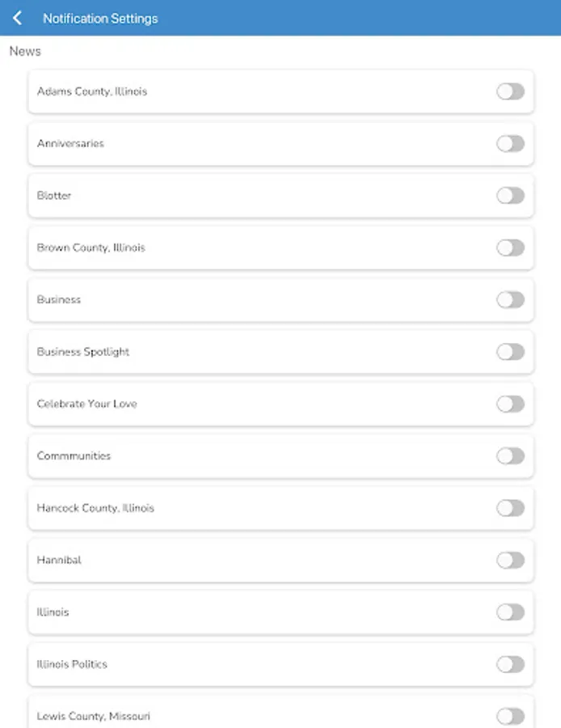The width and height of the screenshot is (561, 728).
Task: Toggle Business Spotlight notifications
Action: (x=510, y=352)
